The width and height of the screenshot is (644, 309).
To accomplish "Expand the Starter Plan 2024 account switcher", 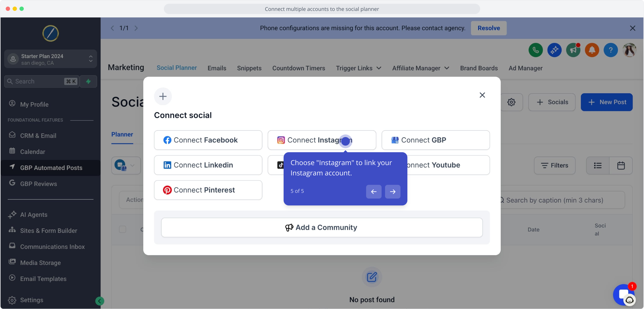I will (51, 59).
